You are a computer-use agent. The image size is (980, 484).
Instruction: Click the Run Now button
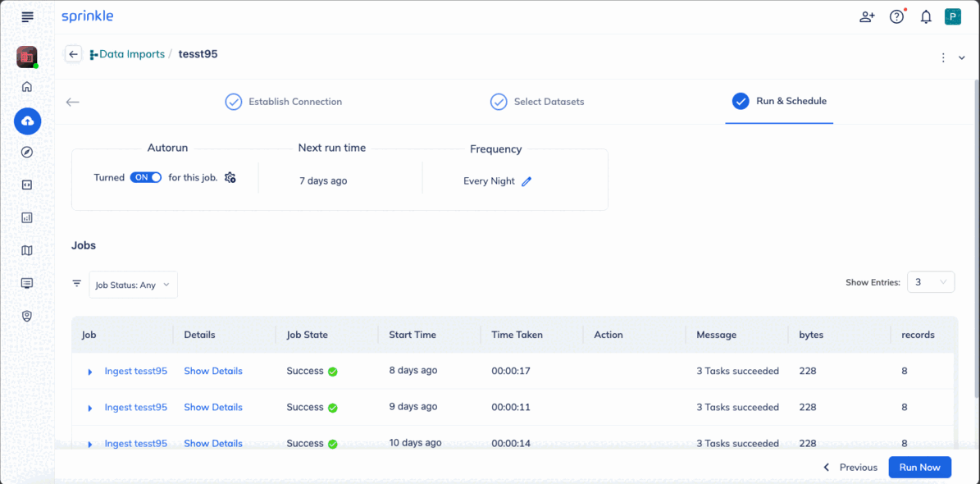coord(920,467)
